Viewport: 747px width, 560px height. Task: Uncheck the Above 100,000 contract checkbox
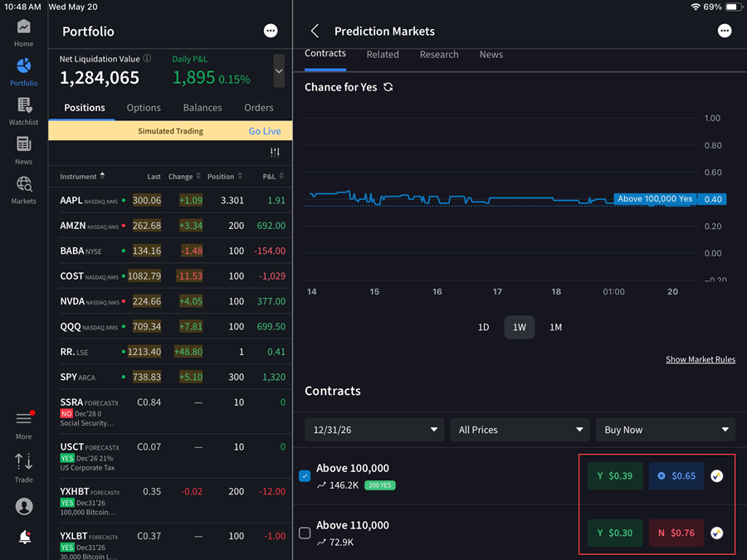pyautogui.click(x=305, y=475)
